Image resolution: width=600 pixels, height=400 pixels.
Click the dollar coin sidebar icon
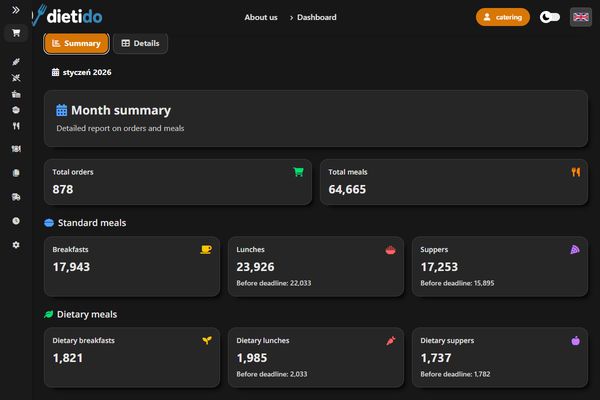[15, 220]
